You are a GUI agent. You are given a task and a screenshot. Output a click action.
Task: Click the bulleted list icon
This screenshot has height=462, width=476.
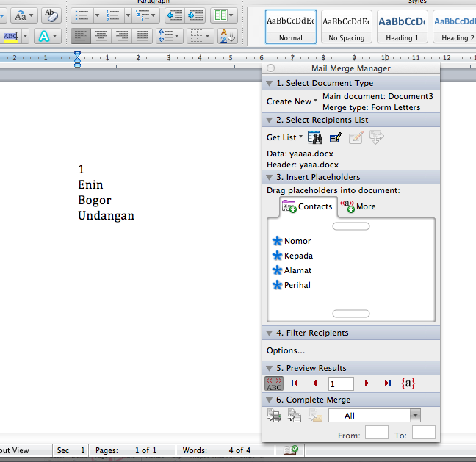tap(82, 15)
